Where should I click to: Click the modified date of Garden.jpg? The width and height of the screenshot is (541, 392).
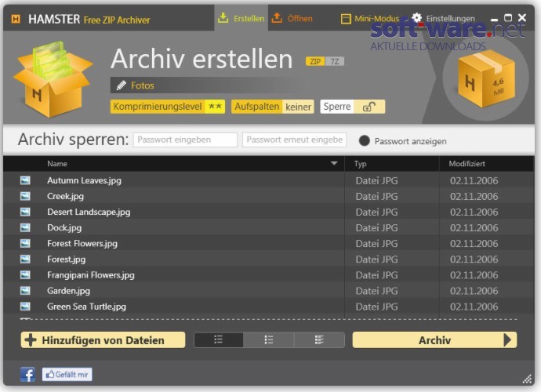[474, 291]
